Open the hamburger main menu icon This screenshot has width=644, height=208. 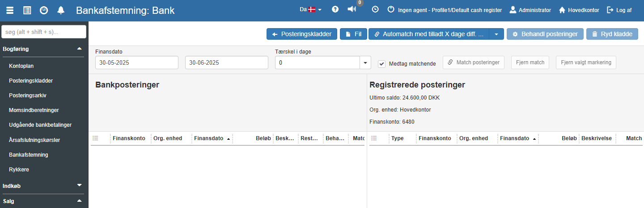[x=10, y=10]
